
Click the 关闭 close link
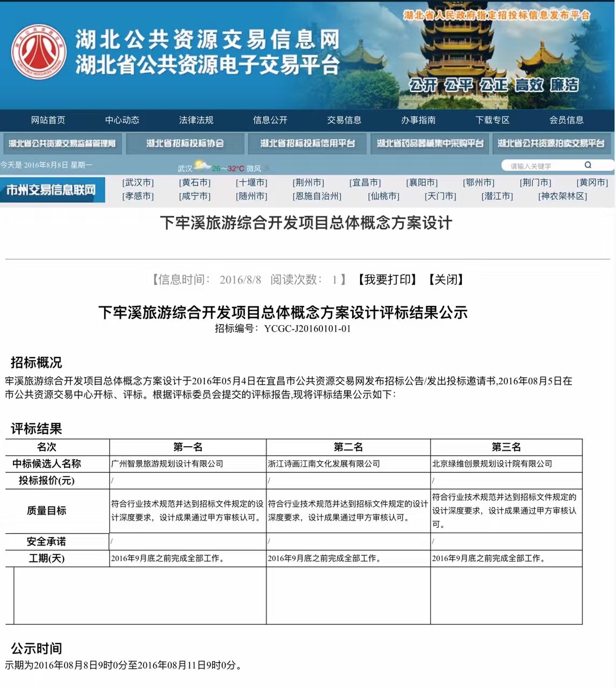(x=446, y=279)
